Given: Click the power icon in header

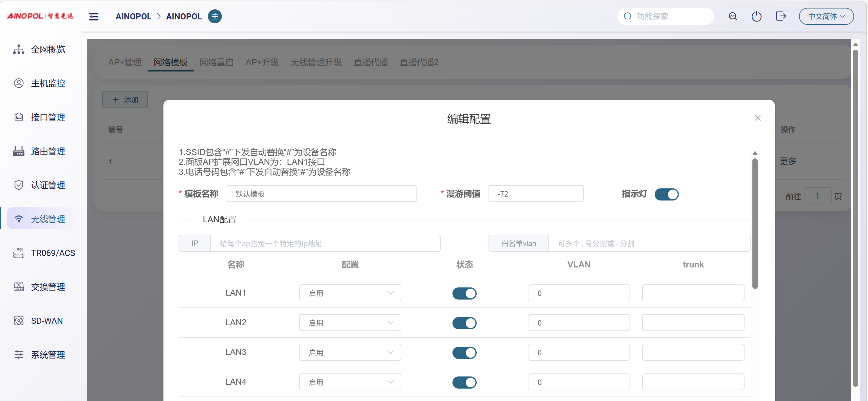Looking at the screenshot, I should 756,16.
